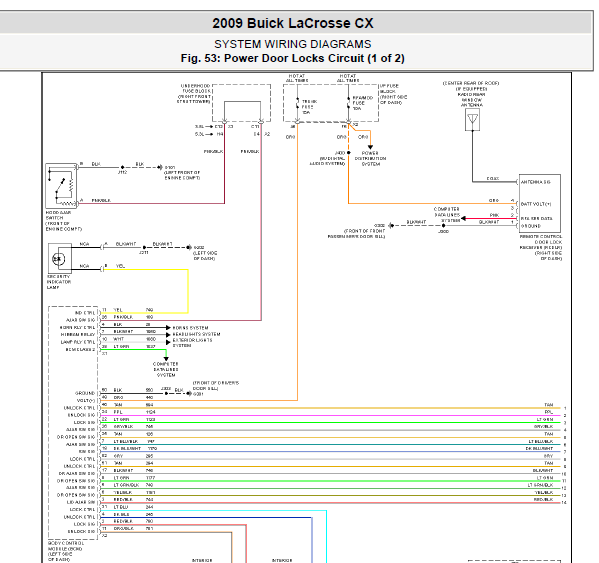Click the PPL 1124 wire label
Image resolution: width=599 pixels, height=563 pixels.
[134, 412]
